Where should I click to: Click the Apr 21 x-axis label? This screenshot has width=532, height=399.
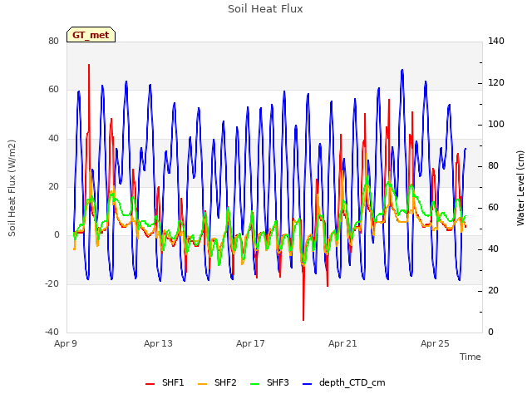coord(342,343)
